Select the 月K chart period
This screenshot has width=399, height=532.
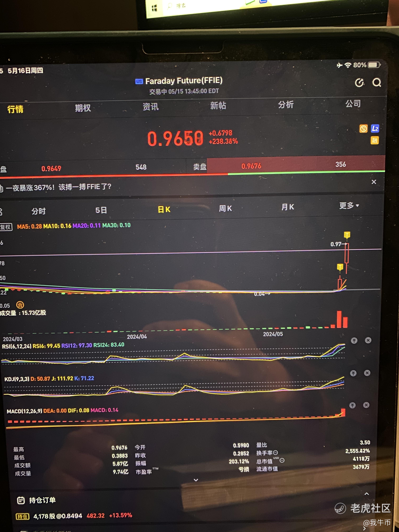(288, 207)
